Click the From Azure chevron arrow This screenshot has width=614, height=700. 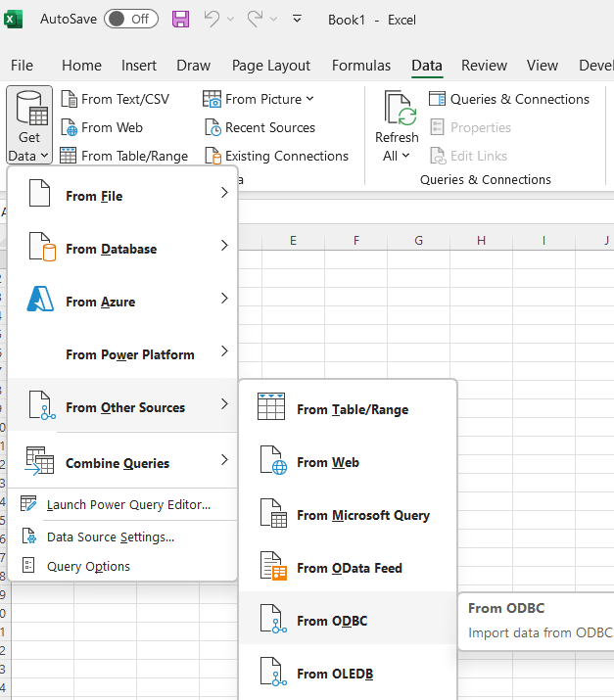click(x=224, y=298)
